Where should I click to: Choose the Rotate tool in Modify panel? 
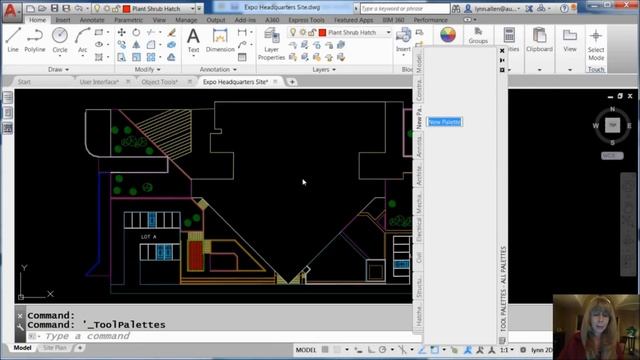click(136, 32)
